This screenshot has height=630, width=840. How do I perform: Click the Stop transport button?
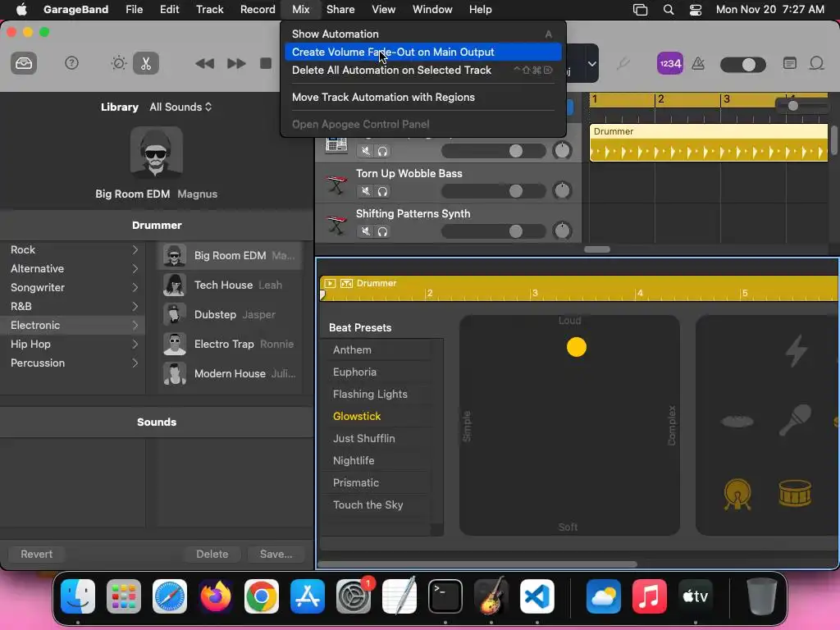pos(266,63)
